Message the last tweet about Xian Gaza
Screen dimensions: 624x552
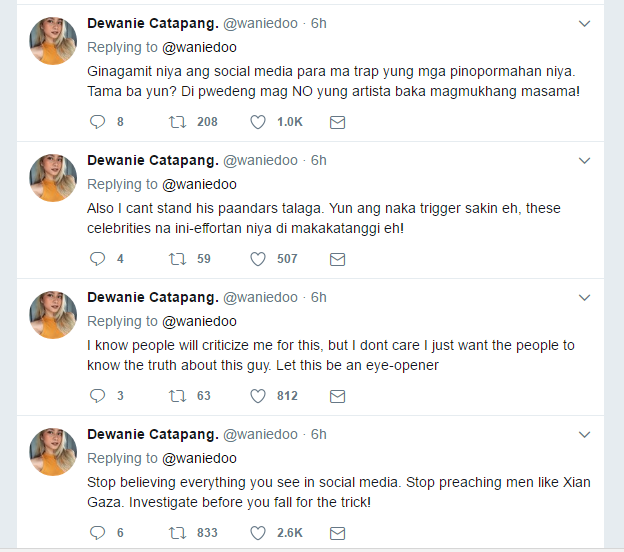tap(337, 532)
